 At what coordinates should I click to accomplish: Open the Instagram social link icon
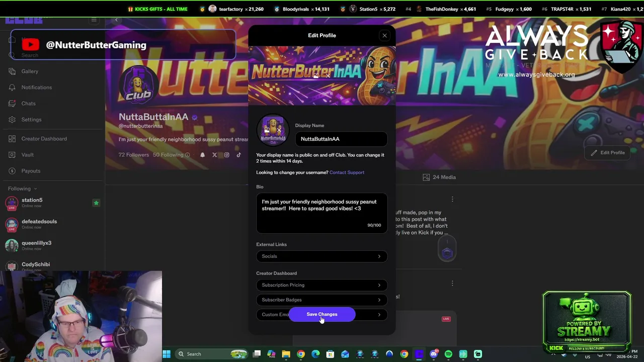point(226,155)
